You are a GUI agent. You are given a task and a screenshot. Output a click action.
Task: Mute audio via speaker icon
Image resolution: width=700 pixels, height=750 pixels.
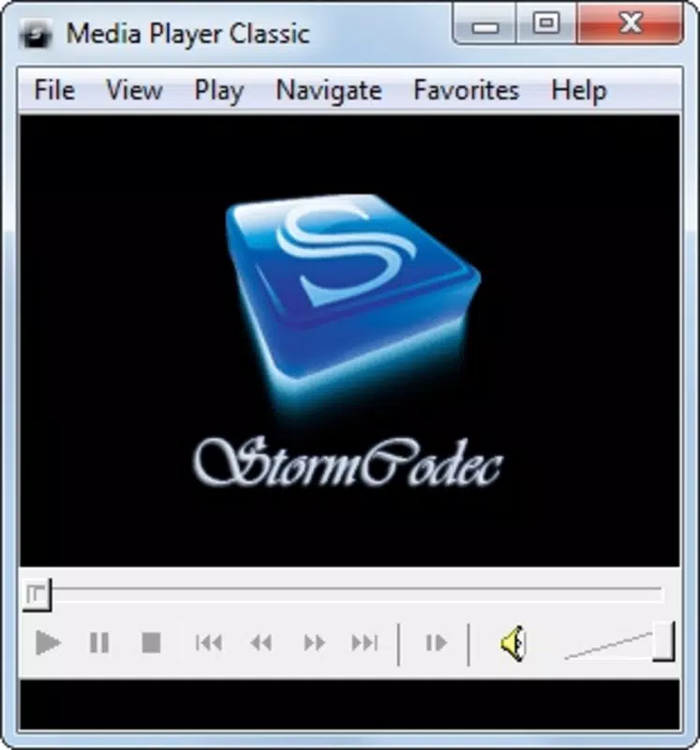pyautogui.click(x=513, y=643)
